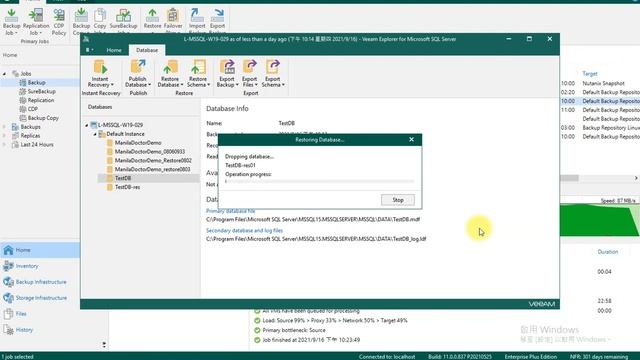
Task: Select the TestDB-res database
Action: pos(127,187)
